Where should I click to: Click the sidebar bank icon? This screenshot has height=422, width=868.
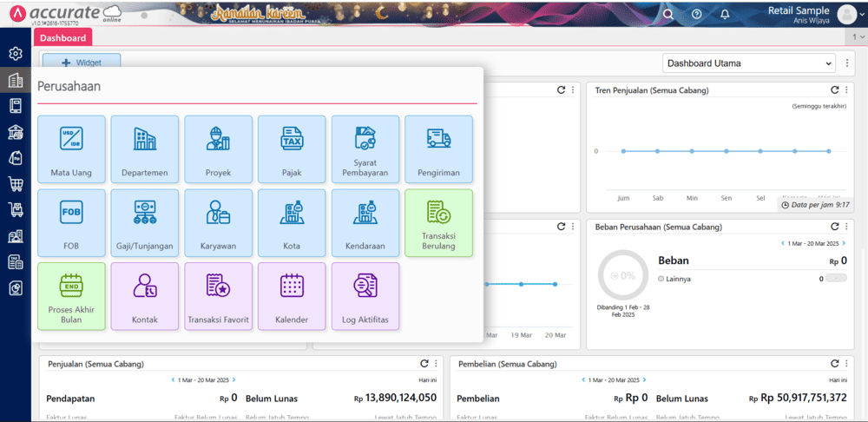click(x=16, y=132)
